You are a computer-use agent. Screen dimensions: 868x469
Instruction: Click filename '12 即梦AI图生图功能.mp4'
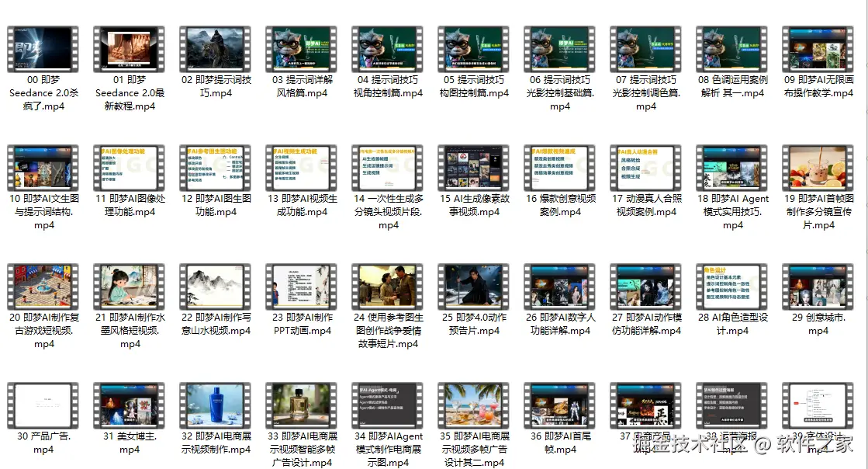coord(216,205)
